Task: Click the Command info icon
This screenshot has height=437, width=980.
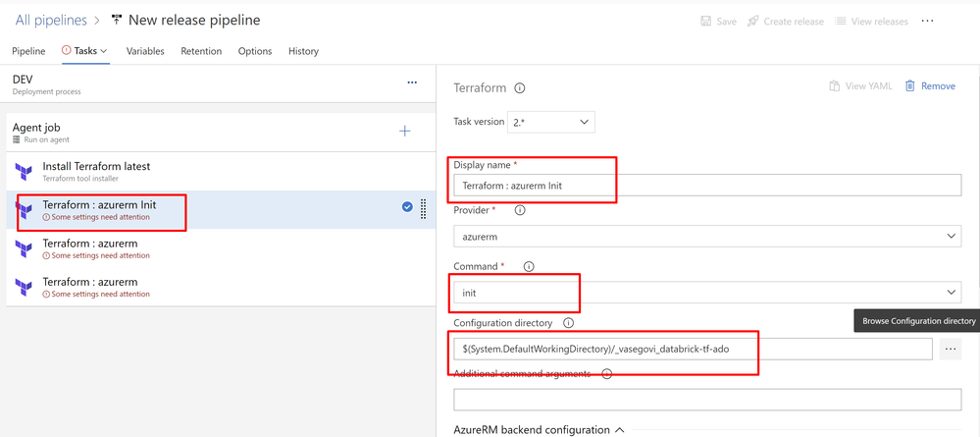Action: coord(528,267)
